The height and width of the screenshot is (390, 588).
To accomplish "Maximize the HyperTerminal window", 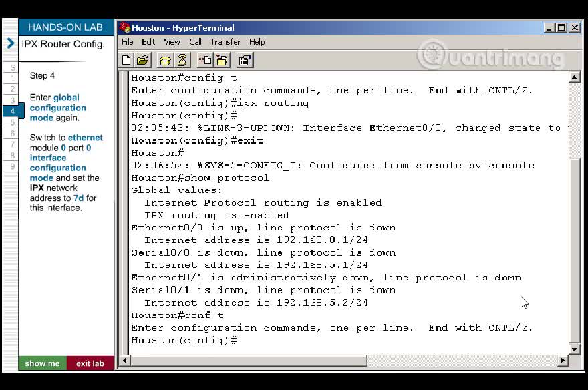I will (561, 28).
